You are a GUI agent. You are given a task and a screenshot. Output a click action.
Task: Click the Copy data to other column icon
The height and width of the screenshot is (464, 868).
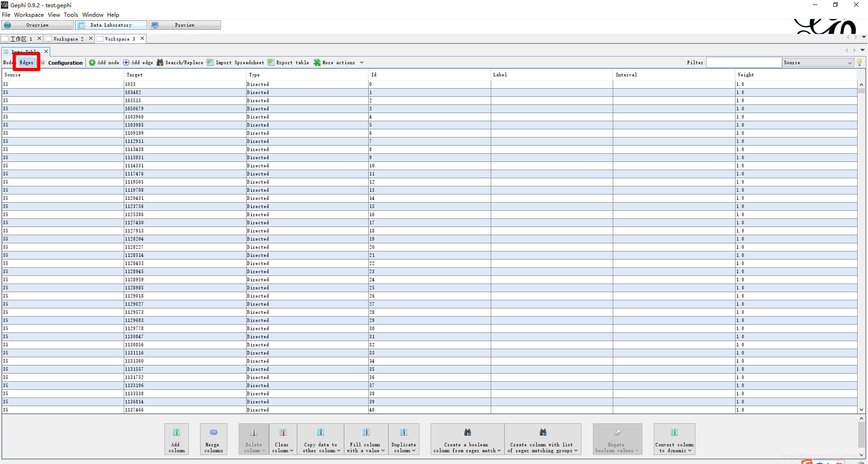(320, 432)
